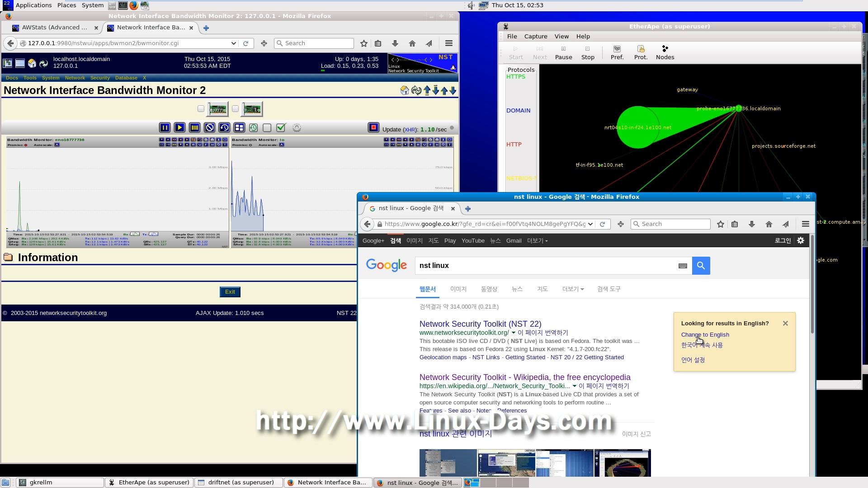
Task: Click the Stop button in EtherApe
Action: pos(588,52)
